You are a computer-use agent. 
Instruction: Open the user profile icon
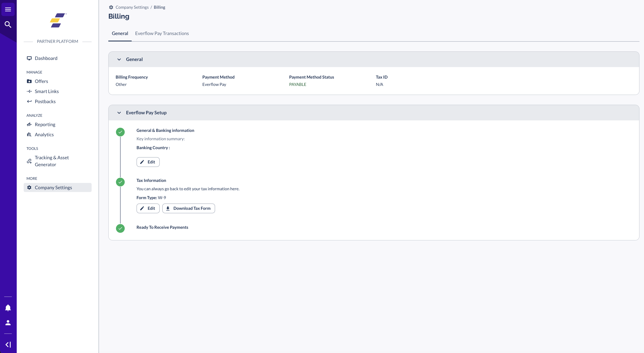coord(8,323)
